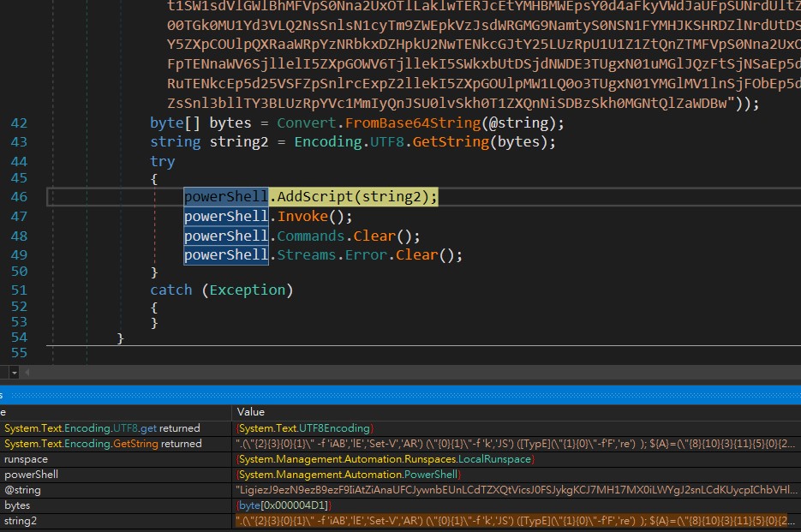Image resolution: width=801 pixels, height=532 pixels.
Task: Click the Streams property on line 49
Action: pos(307,255)
